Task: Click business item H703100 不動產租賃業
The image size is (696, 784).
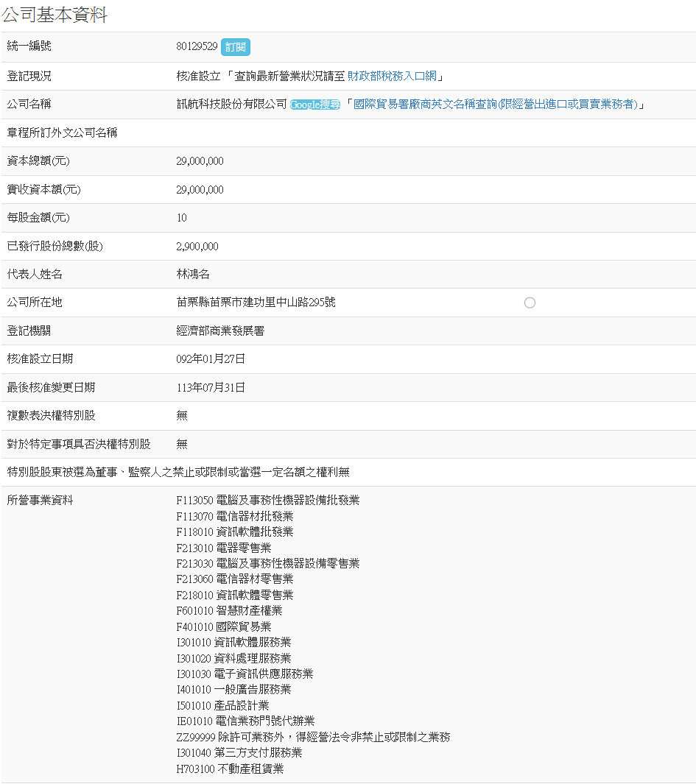Action: point(230,769)
